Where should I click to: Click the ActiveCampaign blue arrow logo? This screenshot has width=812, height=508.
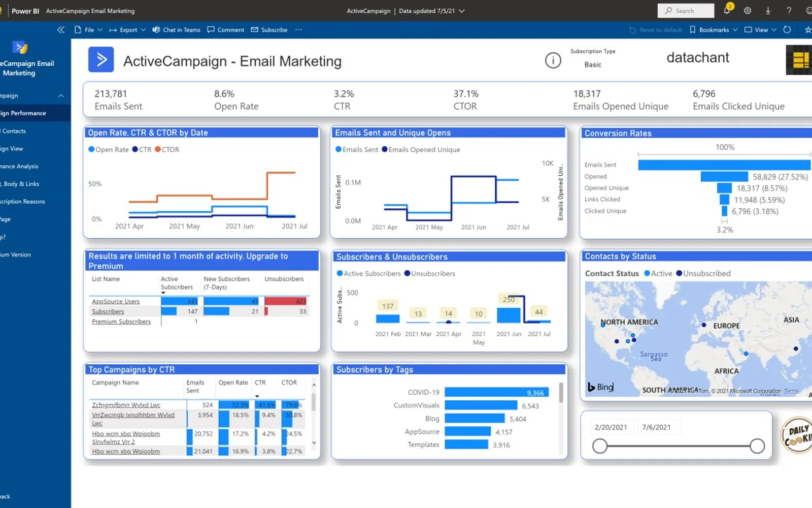[x=101, y=60]
